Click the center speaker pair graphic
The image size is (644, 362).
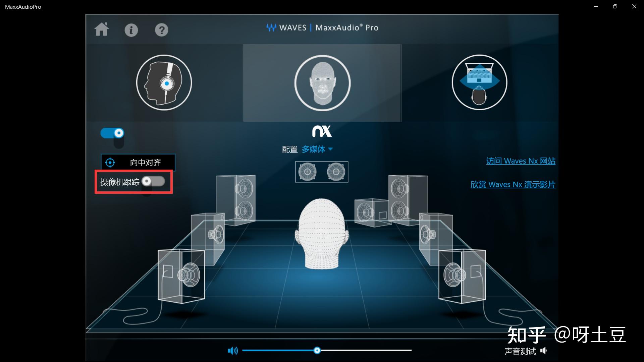tap(322, 172)
